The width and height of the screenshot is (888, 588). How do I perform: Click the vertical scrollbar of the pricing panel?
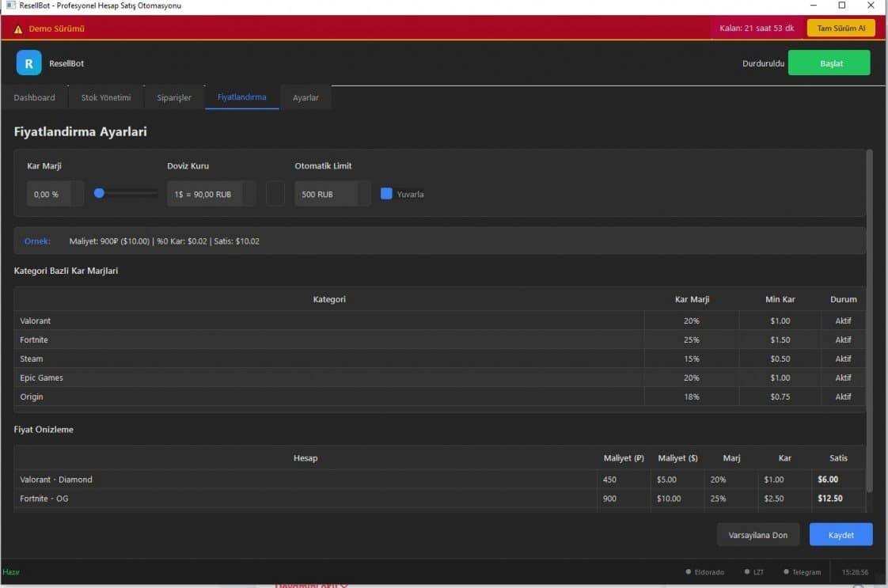pos(869,320)
